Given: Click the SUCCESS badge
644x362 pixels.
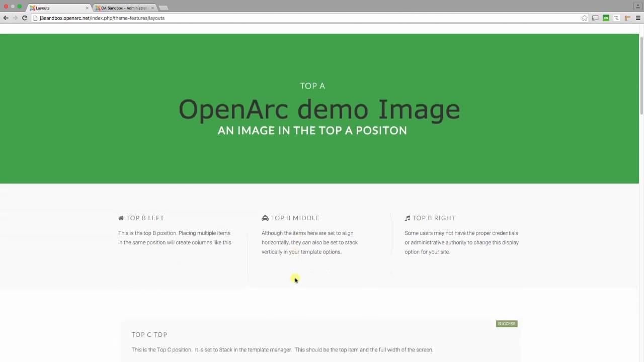Looking at the screenshot, I should [x=507, y=324].
